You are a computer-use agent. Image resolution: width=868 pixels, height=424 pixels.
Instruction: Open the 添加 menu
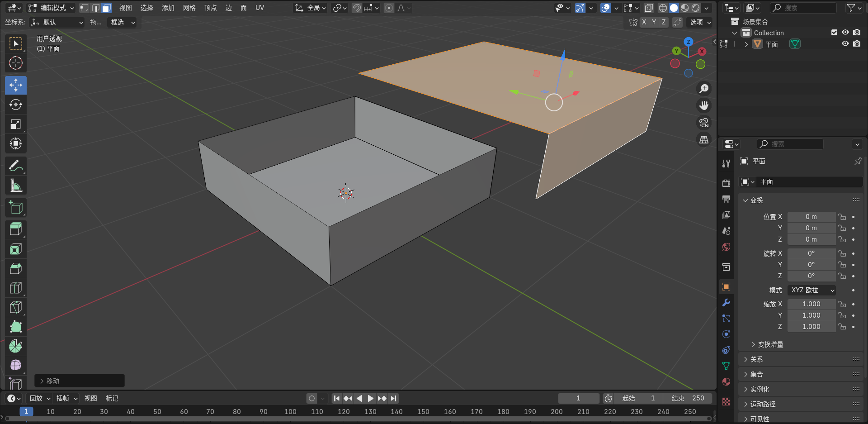coord(168,8)
